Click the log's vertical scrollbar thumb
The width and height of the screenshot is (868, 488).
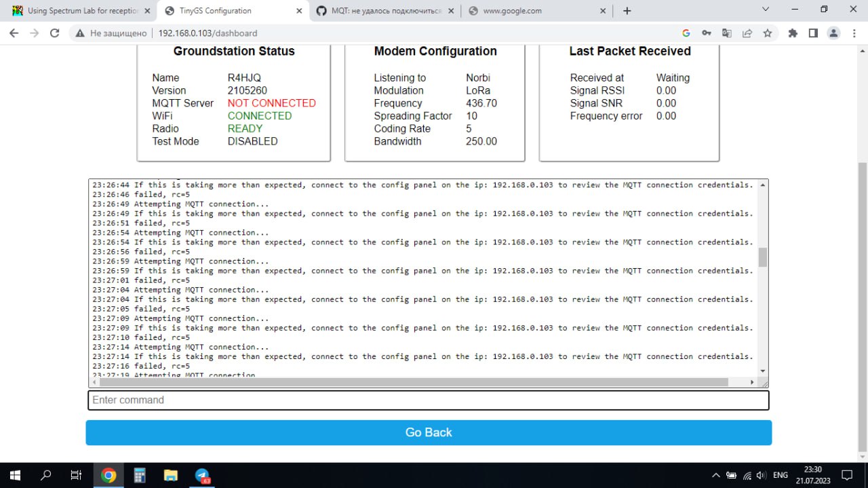coord(763,257)
